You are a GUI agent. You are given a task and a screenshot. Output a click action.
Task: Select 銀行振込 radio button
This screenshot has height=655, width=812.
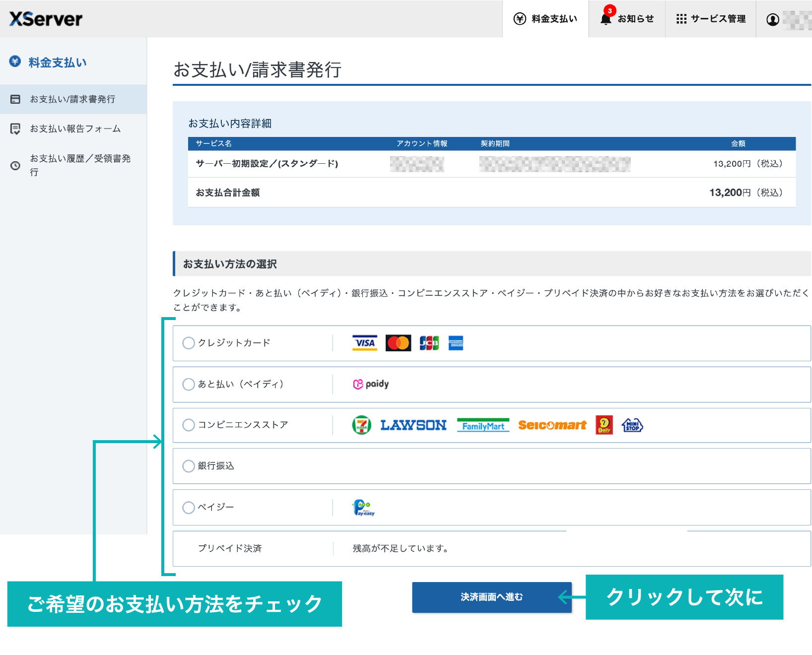pos(189,466)
